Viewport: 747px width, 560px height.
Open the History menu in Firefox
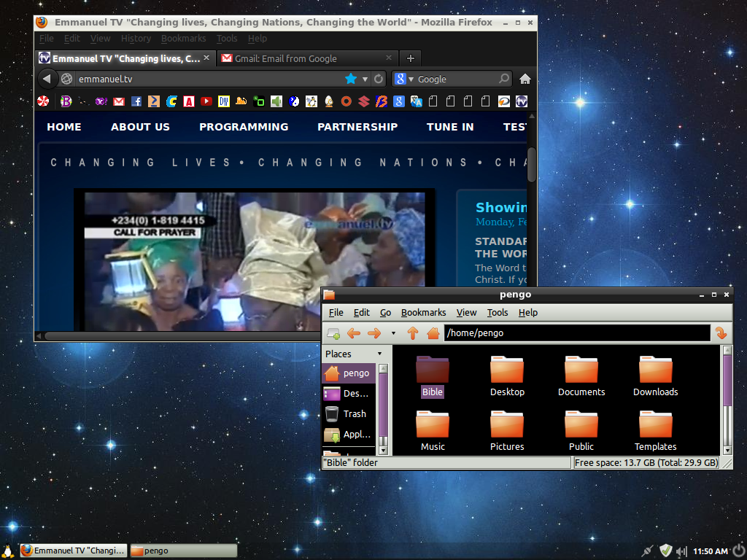(136, 39)
